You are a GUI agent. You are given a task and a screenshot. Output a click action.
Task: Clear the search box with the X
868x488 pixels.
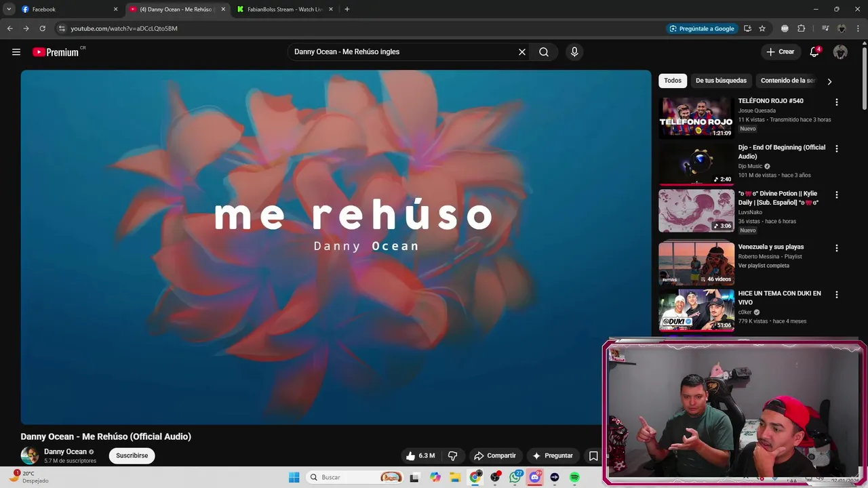tap(522, 52)
